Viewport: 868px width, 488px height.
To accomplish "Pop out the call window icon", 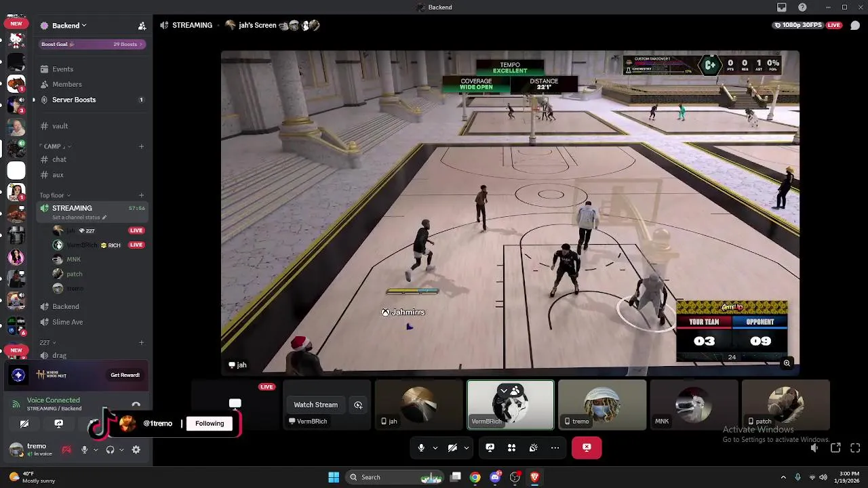I will (835, 448).
